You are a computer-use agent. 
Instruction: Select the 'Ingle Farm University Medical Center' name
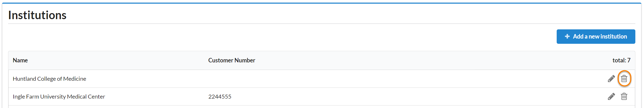59,96
